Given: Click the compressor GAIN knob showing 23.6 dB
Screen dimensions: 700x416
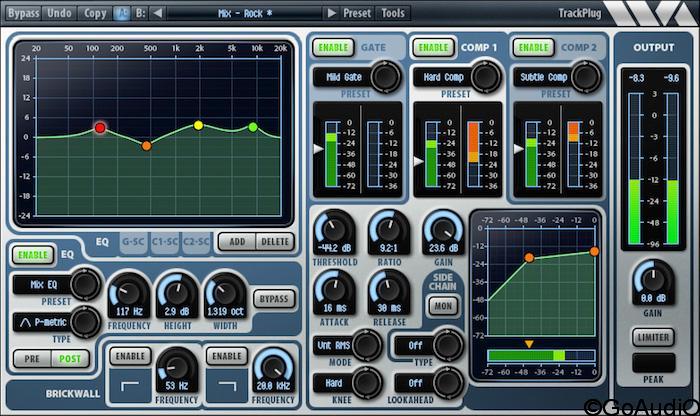Looking at the screenshot, I should coord(443,231).
